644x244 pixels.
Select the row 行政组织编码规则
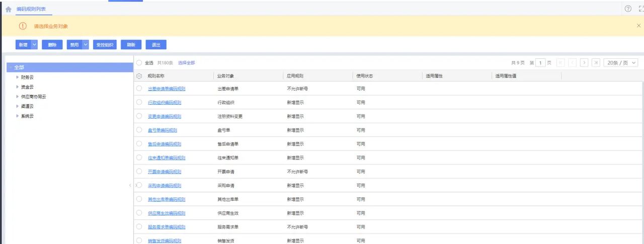139,102
